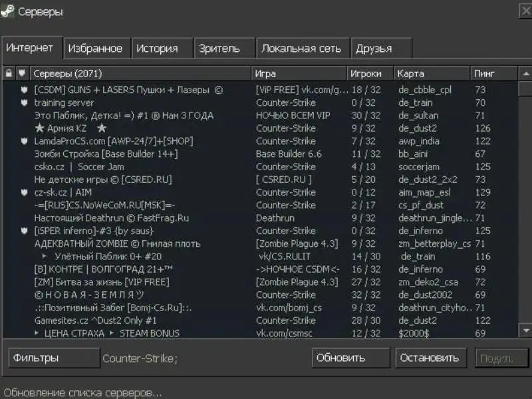Screen dimensions: 532x399
Task: Open the Друзья tab
Action: click(x=381, y=49)
